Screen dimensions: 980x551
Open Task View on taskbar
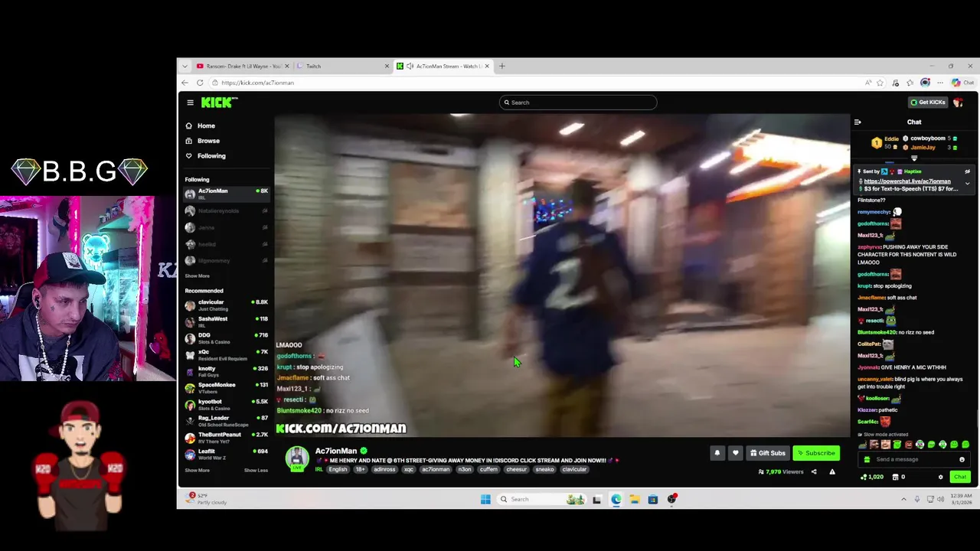596,499
